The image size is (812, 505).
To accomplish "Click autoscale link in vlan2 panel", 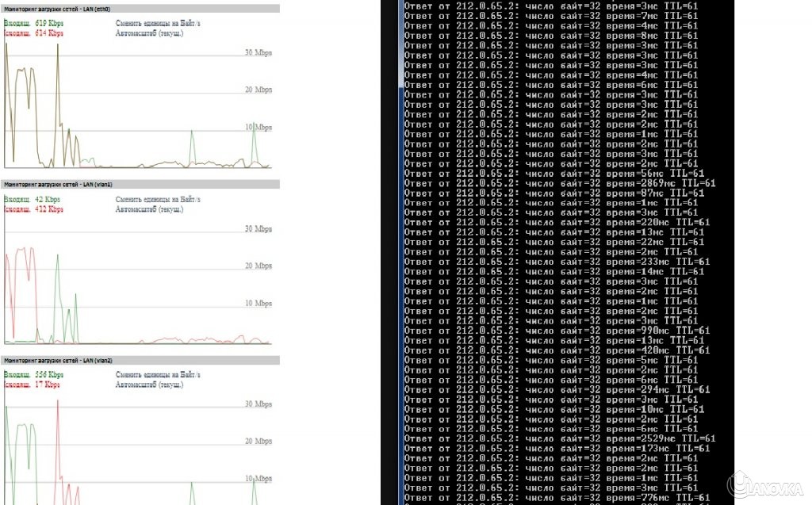I will pyautogui.click(x=150, y=384).
